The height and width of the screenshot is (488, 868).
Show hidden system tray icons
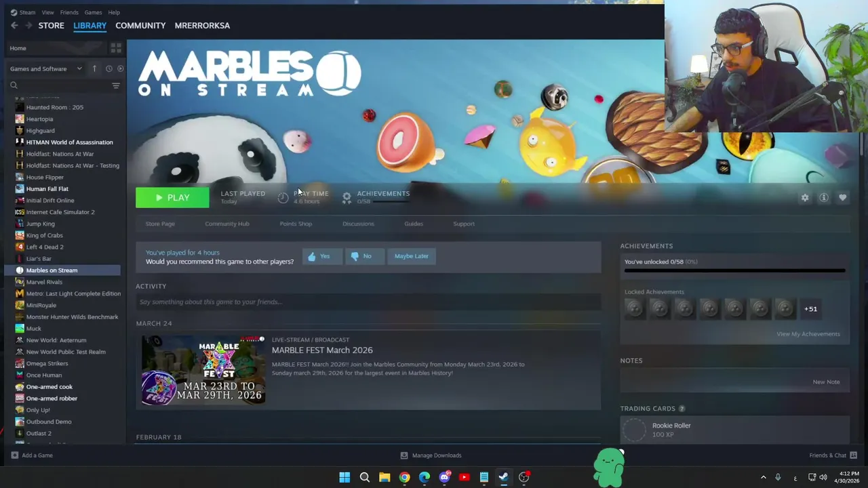763,478
